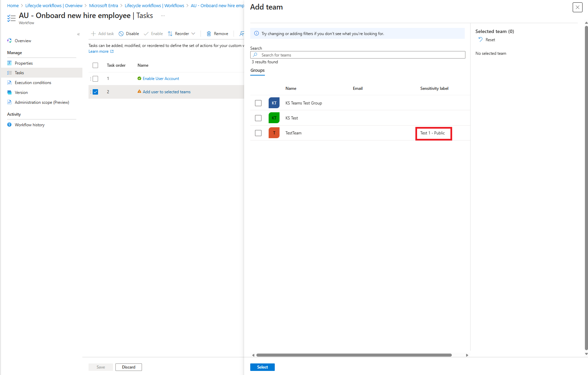Screen dimensions: 588x375
Task: Click the Search for teams field
Action: 357,55
